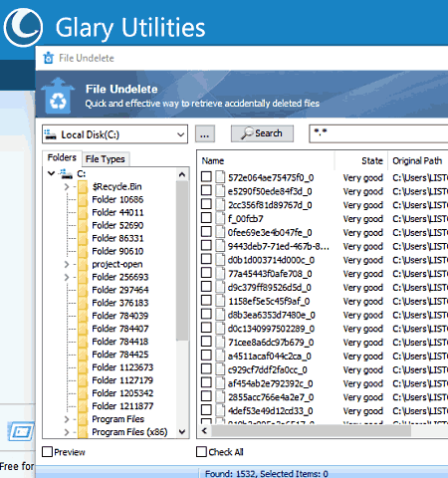
Task: Select Folder 297464 in the tree
Action: (120, 290)
